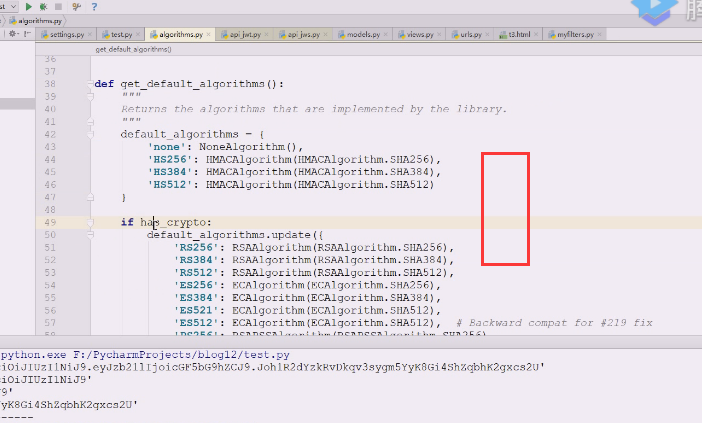This screenshot has width=702, height=423.
Task: Close the api_jws.py tab
Action: pos(325,34)
